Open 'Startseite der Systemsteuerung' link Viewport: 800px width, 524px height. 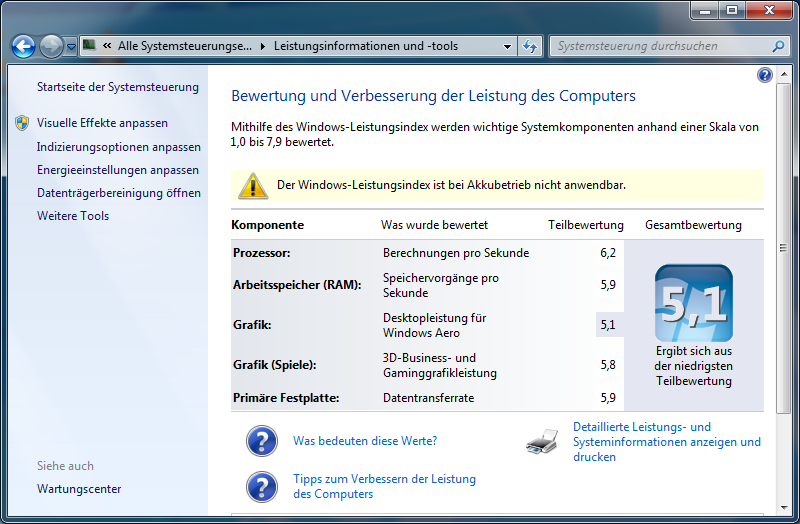[118, 87]
